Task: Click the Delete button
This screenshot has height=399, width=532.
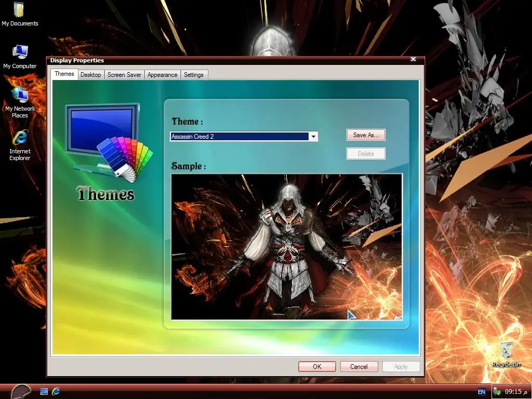Action: 366,153
